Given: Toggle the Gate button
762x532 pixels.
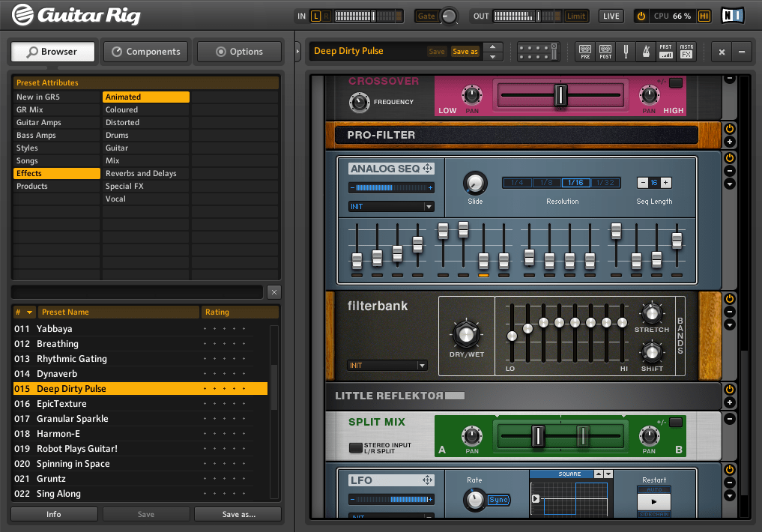Looking at the screenshot, I should pyautogui.click(x=426, y=16).
